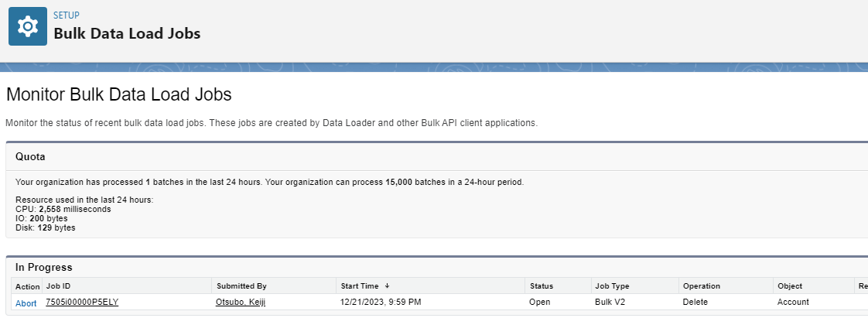This screenshot has width=868, height=318.
Task: Click the Action column header
Action: pyautogui.click(x=28, y=286)
